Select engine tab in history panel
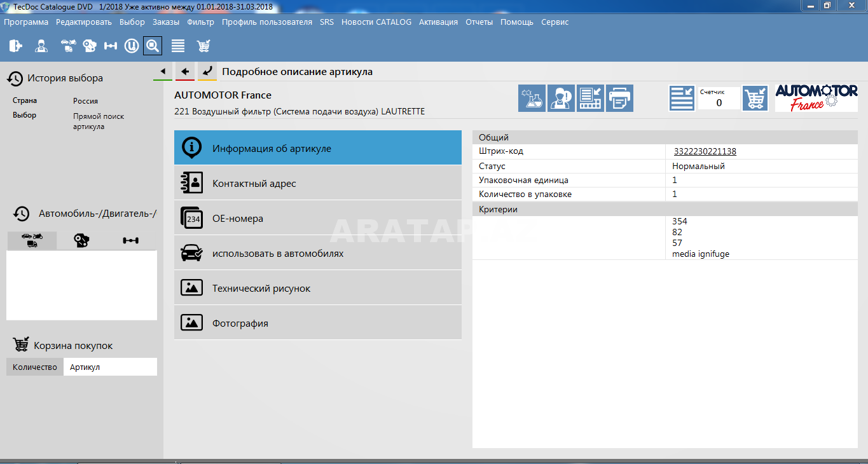The width and height of the screenshot is (868, 464). click(81, 240)
